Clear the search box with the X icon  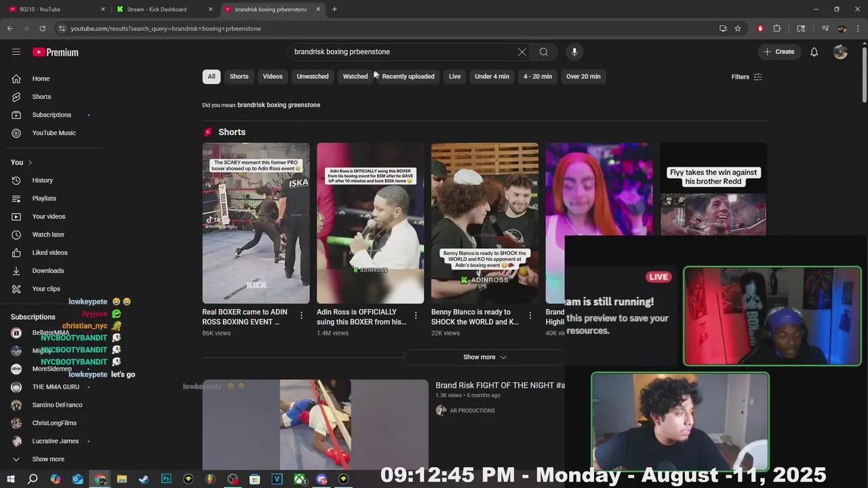(521, 52)
